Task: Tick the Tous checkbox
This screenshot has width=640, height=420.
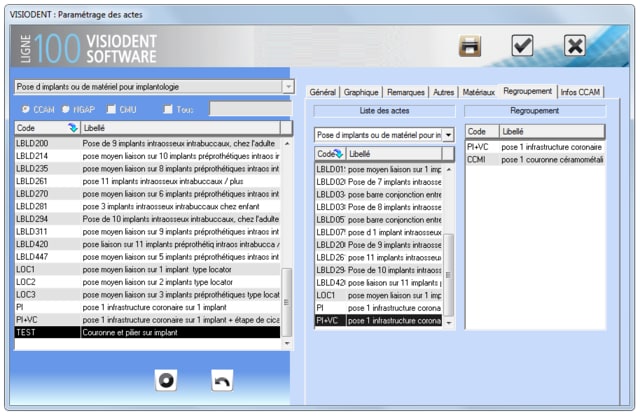Action: pos(168,109)
